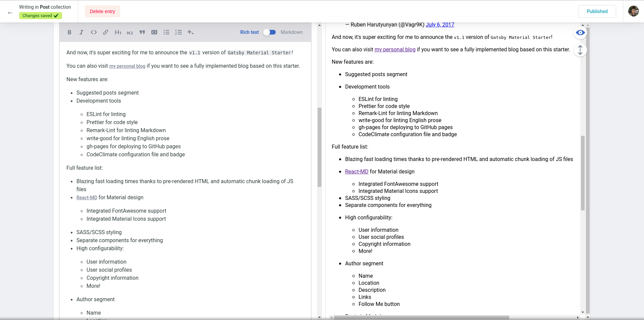Open the add block component dropdown
Viewport: 644px width, 320px height.
coord(191,32)
